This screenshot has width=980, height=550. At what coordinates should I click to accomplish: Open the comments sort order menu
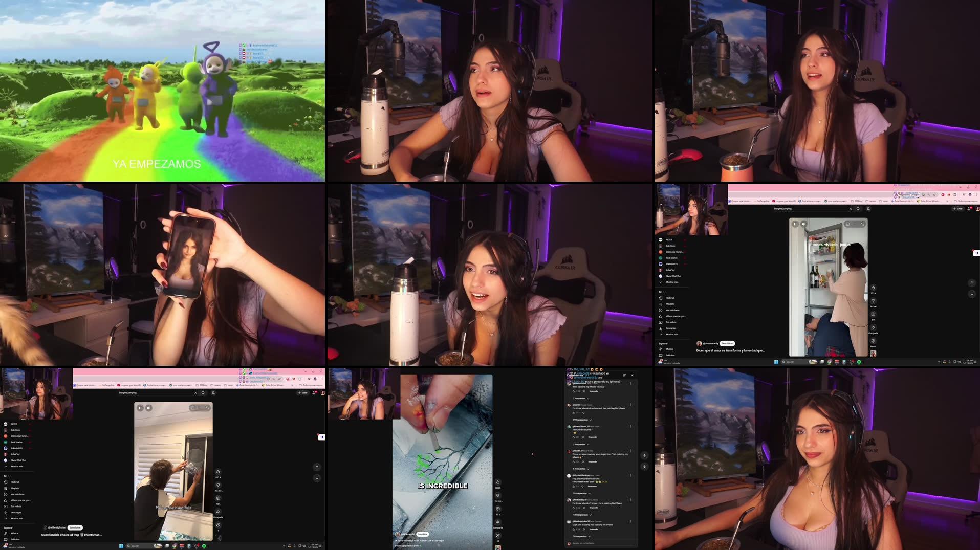click(624, 375)
